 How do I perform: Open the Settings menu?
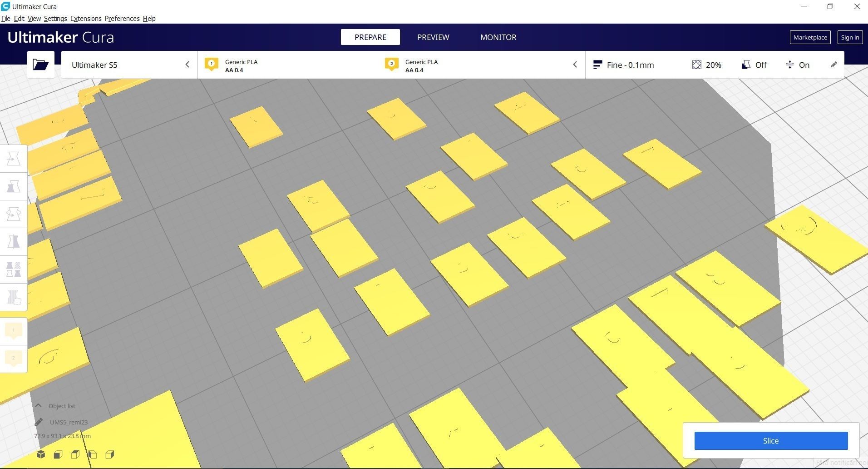(55, 19)
